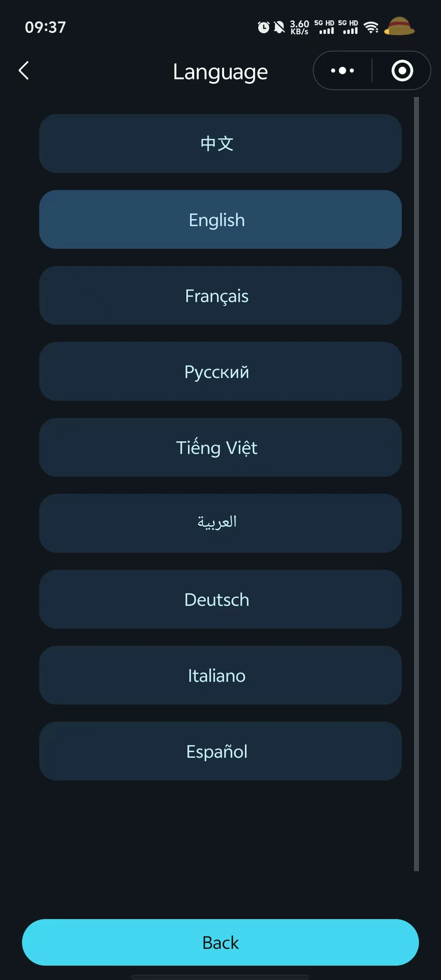Image resolution: width=441 pixels, height=980 pixels.
Task: Open the three-dots more menu
Action: point(342,71)
